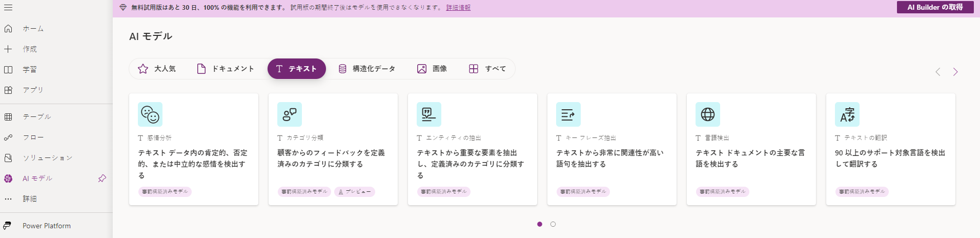Click the 言語検出 globe icon
The image size is (980, 238).
(x=708, y=114)
